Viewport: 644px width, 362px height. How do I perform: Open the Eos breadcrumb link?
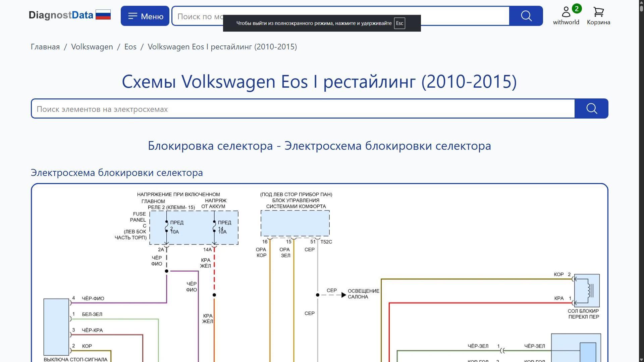coord(130,47)
